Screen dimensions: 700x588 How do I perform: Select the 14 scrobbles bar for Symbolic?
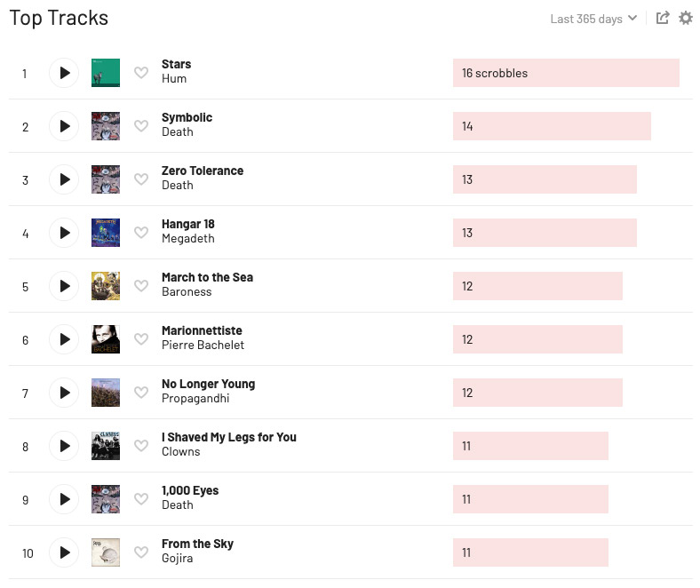coord(552,126)
